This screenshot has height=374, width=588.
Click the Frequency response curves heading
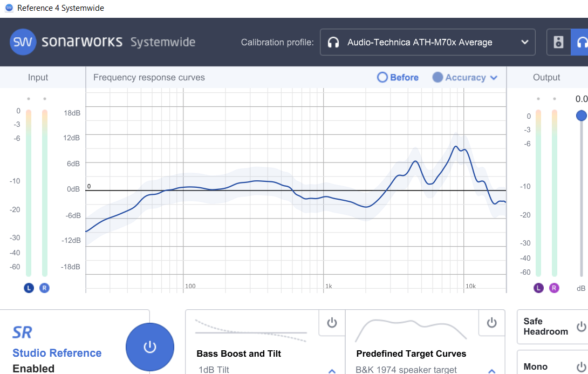coord(149,77)
